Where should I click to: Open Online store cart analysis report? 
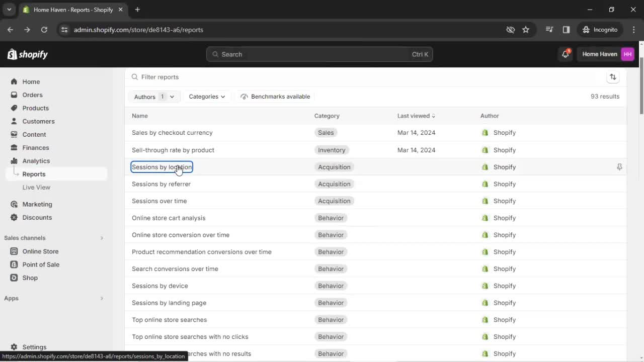[169, 218]
